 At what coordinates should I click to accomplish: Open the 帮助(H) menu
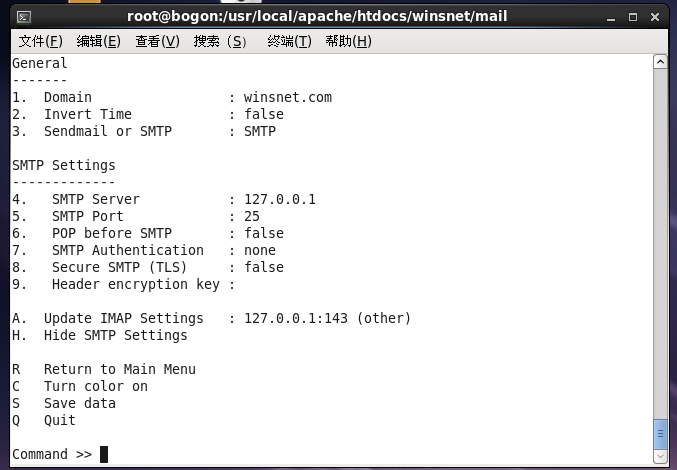(348, 41)
